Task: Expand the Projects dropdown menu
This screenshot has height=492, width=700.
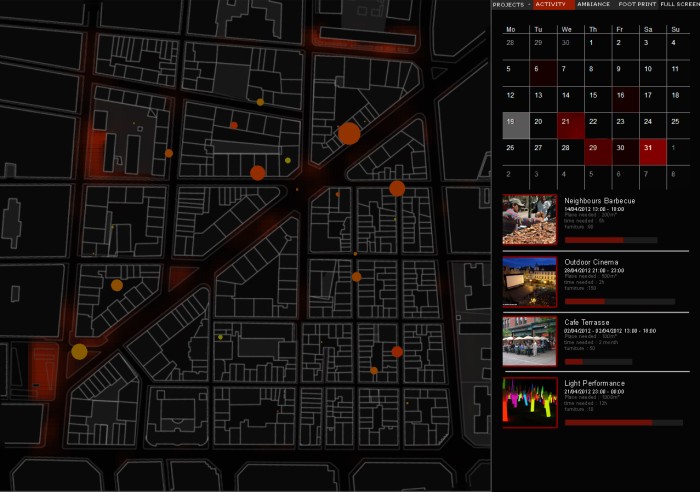Action: pos(512,5)
